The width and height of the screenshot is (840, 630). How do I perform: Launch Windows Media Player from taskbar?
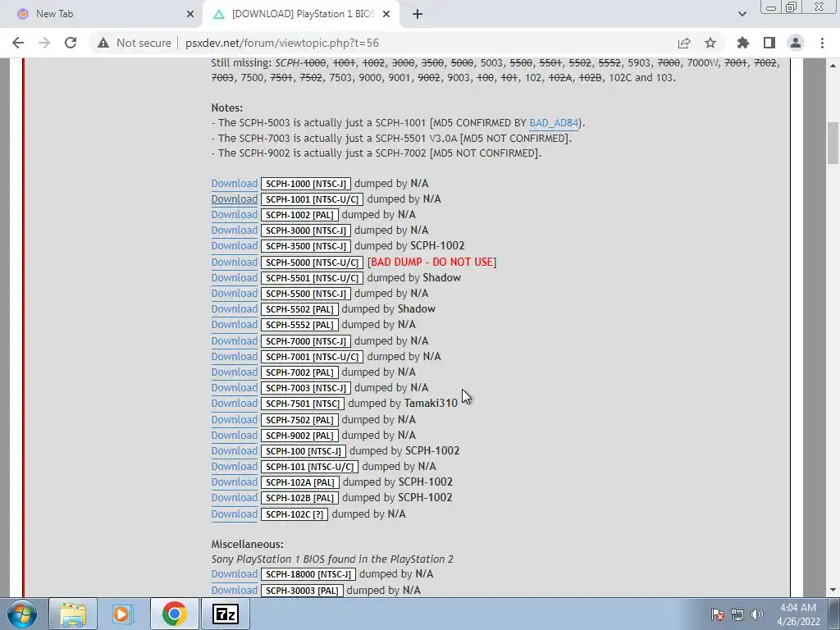123,614
